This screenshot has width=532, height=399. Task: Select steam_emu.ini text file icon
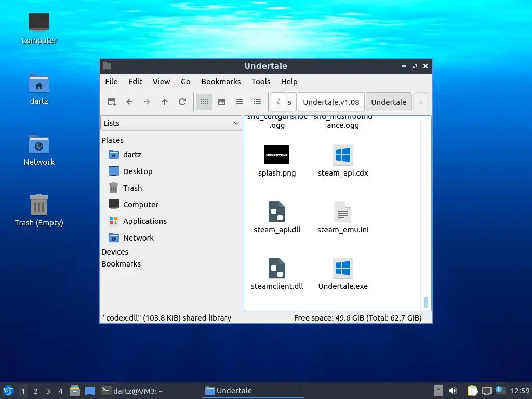click(x=343, y=211)
